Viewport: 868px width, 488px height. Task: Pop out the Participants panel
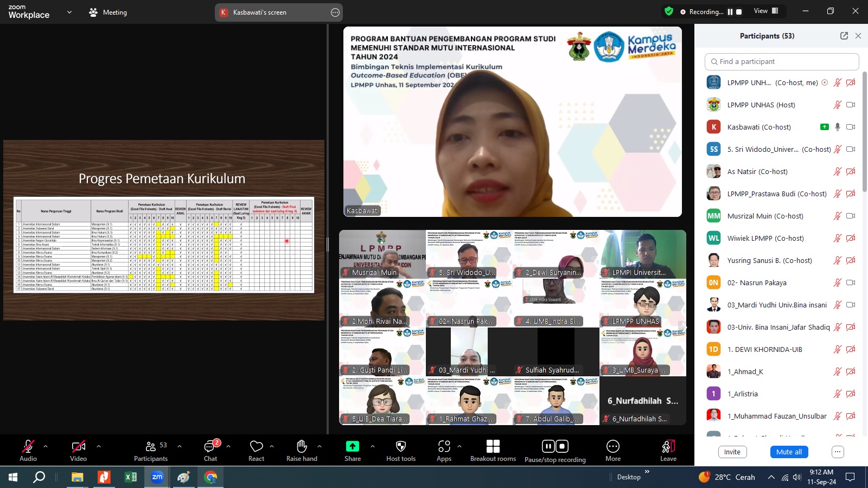tap(844, 35)
